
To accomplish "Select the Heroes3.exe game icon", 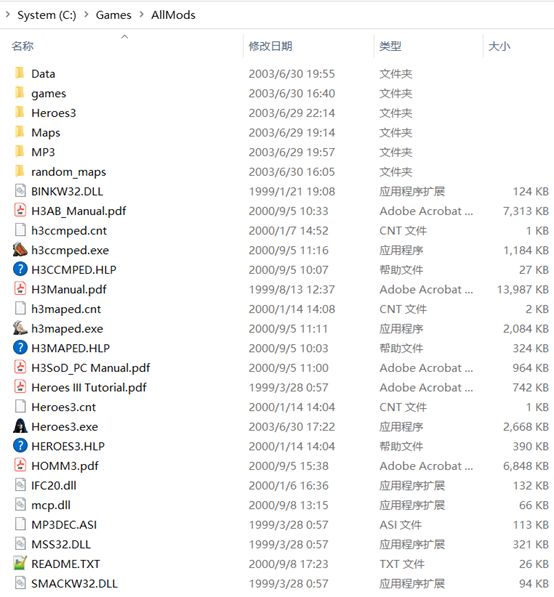I will 20,426.
